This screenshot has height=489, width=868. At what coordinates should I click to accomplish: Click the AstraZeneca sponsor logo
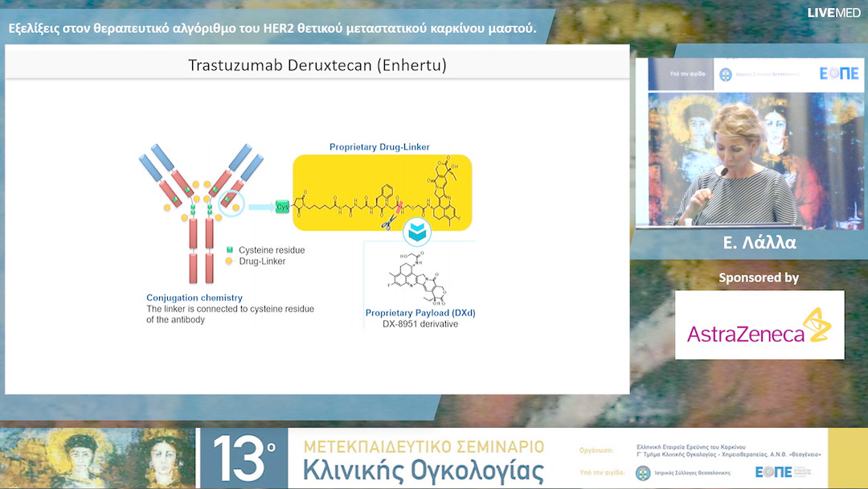[x=759, y=325]
